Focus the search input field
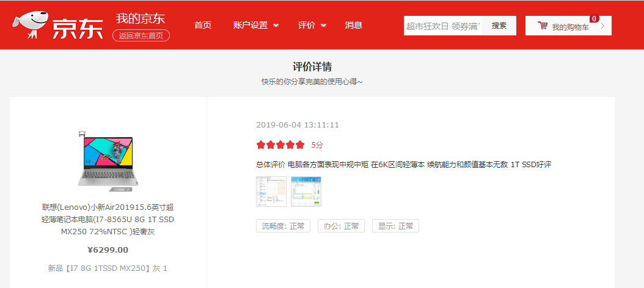644x288 pixels. click(443, 26)
